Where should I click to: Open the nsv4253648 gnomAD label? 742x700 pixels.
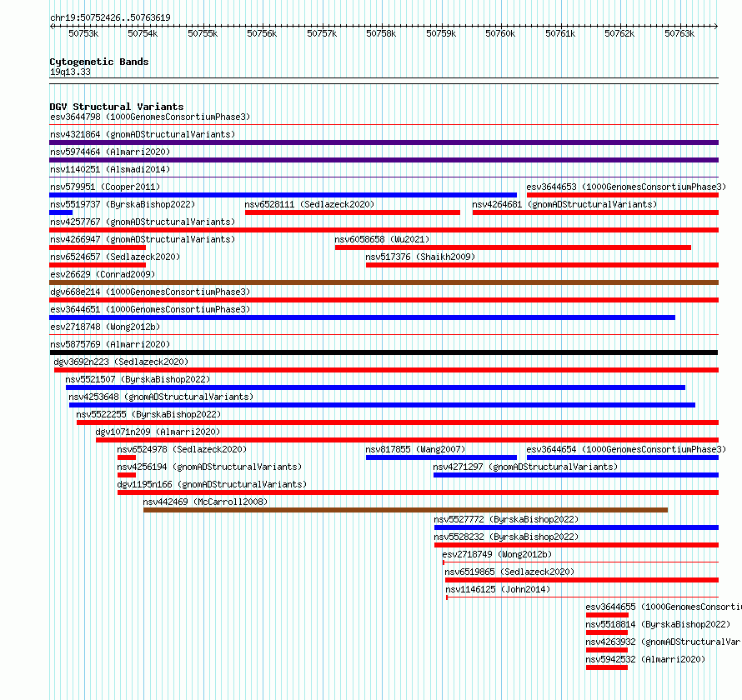pos(161,397)
